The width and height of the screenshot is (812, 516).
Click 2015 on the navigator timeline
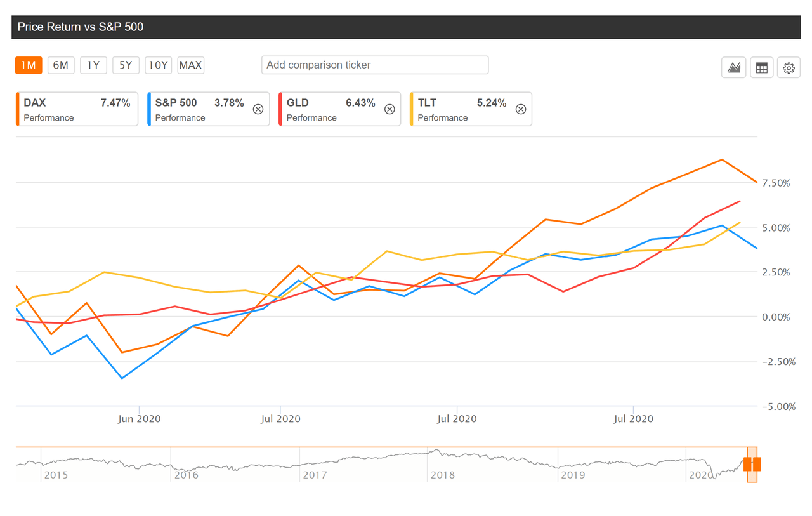coord(55,475)
